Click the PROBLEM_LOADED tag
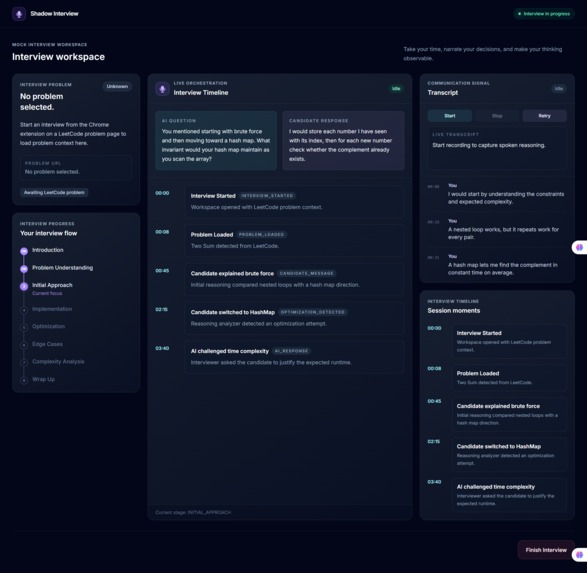The width and height of the screenshot is (587, 573). tap(261, 235)
